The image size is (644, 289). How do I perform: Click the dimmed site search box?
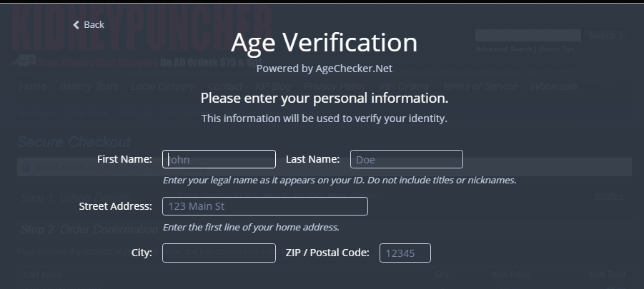click(x=527, y=36)
